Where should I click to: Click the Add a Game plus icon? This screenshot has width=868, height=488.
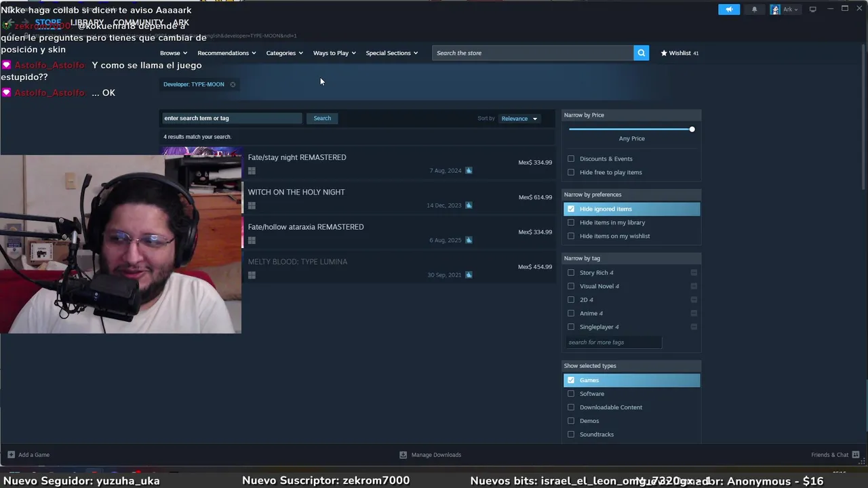(11, 455)
